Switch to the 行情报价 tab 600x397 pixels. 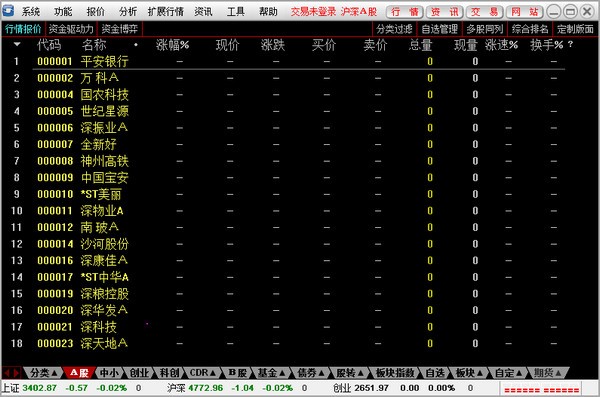click(23, 29)
